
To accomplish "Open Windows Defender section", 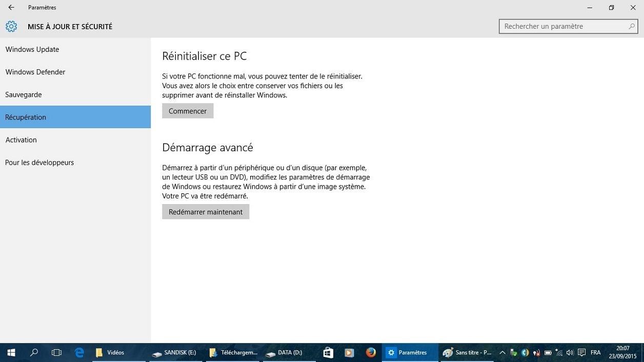I will pos(75,72).
